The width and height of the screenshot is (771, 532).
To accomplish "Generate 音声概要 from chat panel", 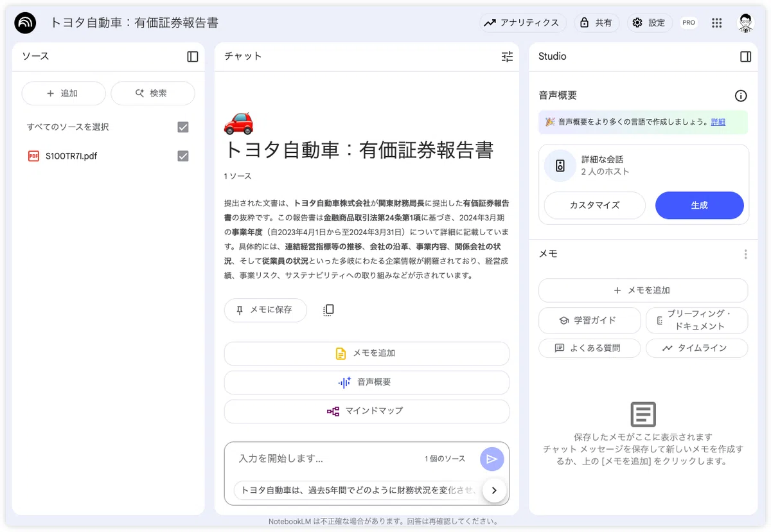I will point(366,382).
